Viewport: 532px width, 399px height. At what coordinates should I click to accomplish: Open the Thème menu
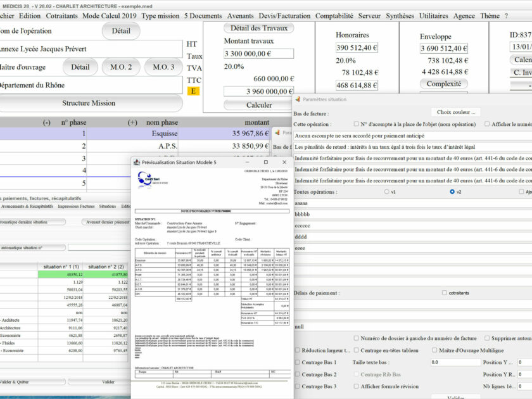coord(490,16)
